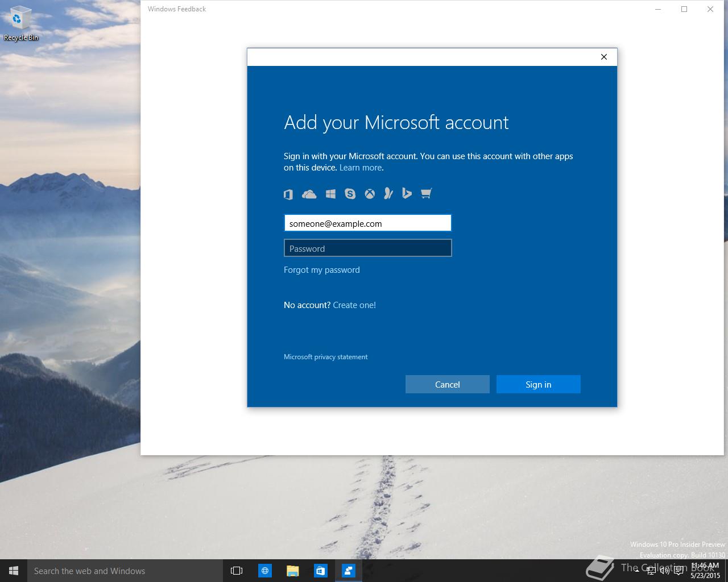Click the Bing icon in dialog
This screenshot has height=582, width=728.
point(407,194)
